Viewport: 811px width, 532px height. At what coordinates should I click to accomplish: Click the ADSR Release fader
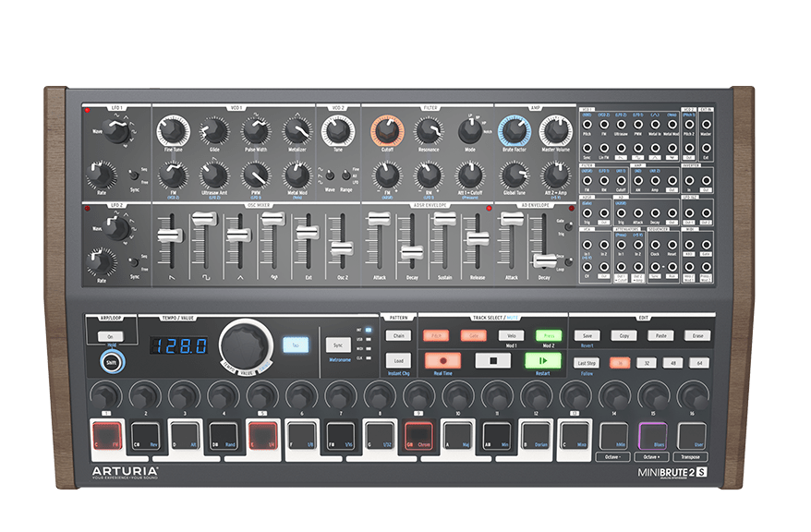pos(478,239)
